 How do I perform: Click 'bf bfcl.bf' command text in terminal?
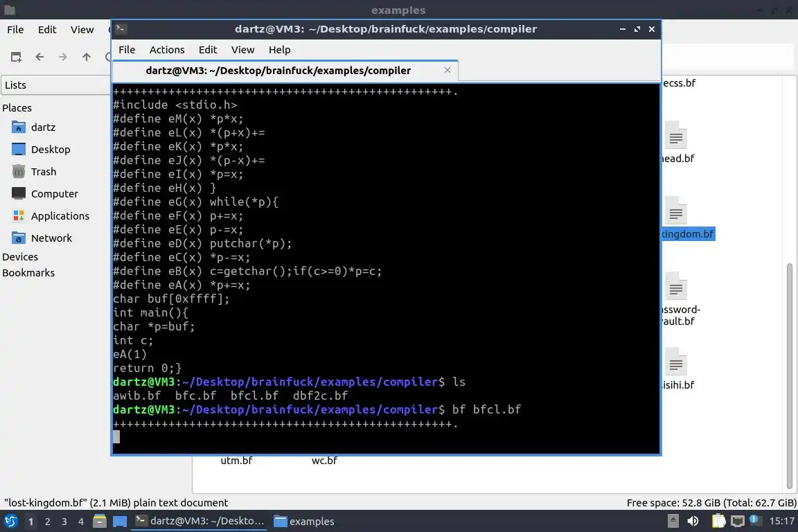(x=486, y=410)
